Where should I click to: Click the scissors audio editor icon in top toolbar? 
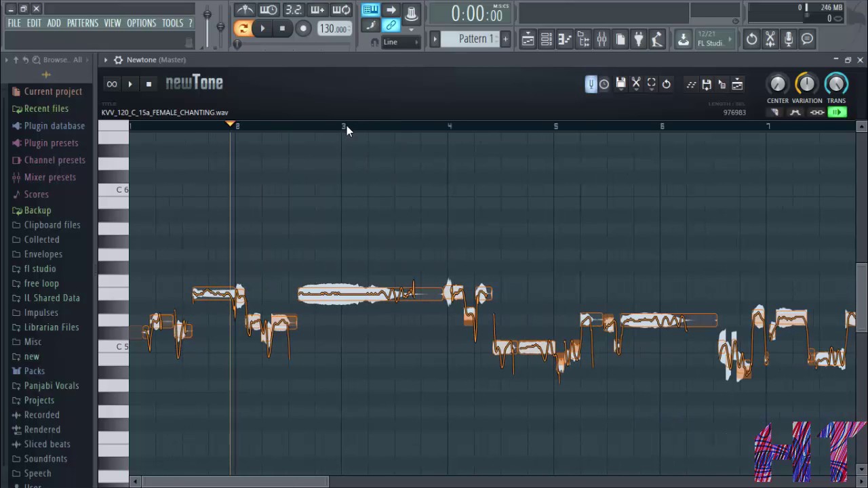[x=770, y=39]
